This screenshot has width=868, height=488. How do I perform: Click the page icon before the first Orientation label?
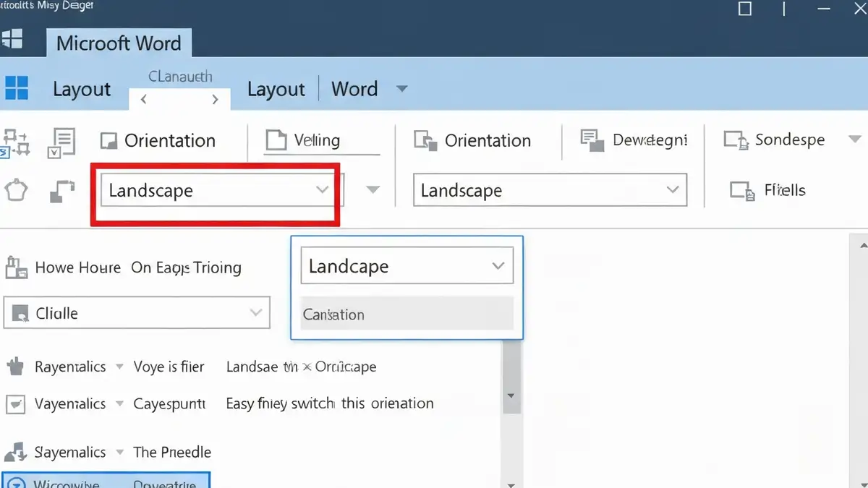[109, 141]
